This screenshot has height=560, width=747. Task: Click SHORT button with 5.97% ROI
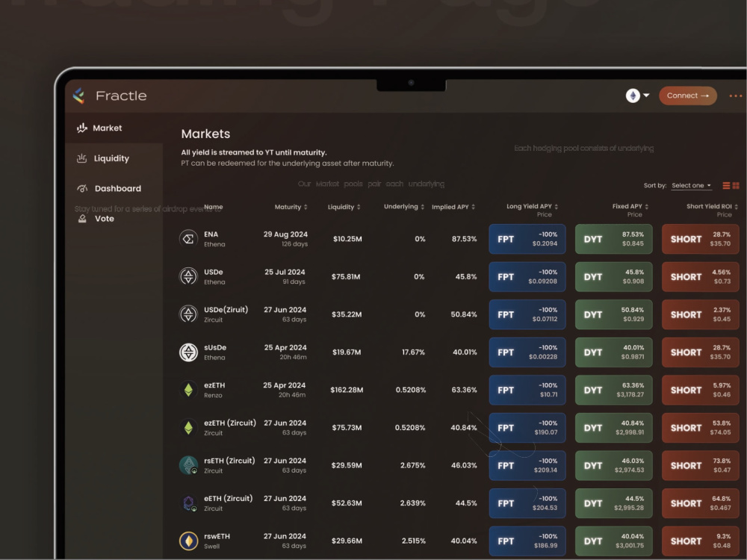(701, 390)
